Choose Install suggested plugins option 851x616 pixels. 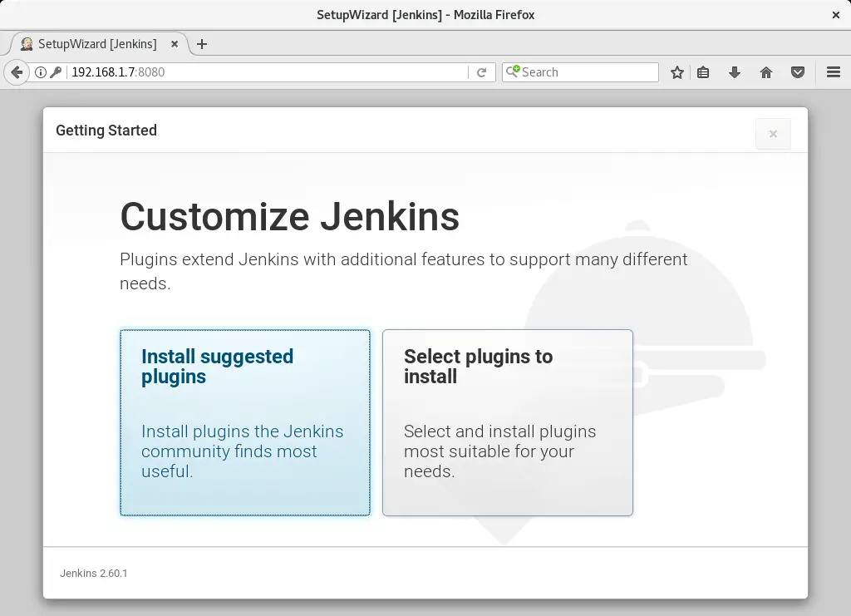tap(245, 422)
